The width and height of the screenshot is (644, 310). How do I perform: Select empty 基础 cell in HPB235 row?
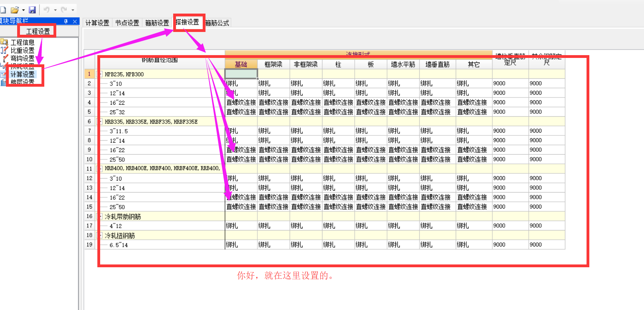241,74
